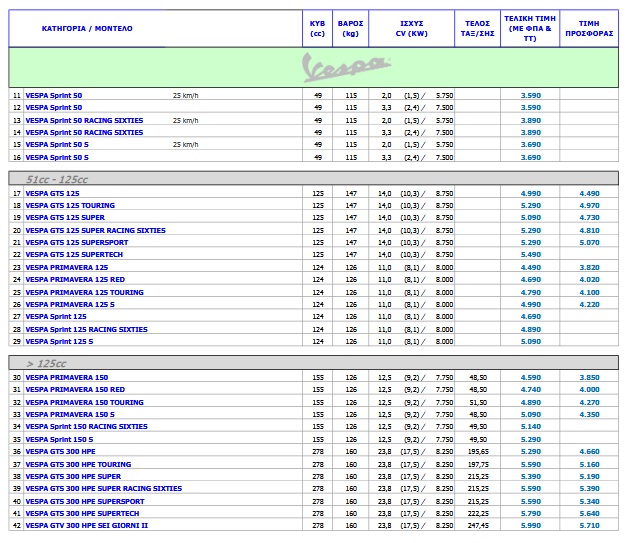Open VESPA GTS 300 HPE SUPER RACING SIXTIES
Viewport: 630px width, 543px height.
104,489
